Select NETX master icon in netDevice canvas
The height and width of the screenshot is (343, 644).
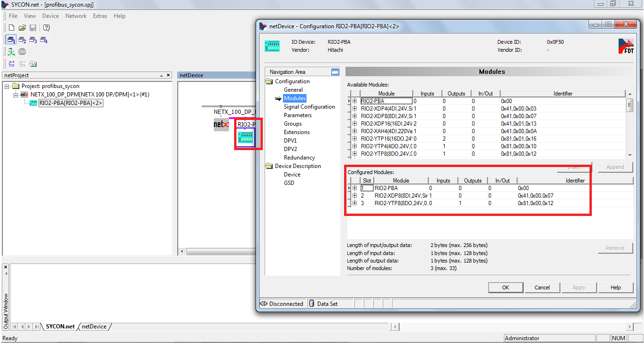221,124
